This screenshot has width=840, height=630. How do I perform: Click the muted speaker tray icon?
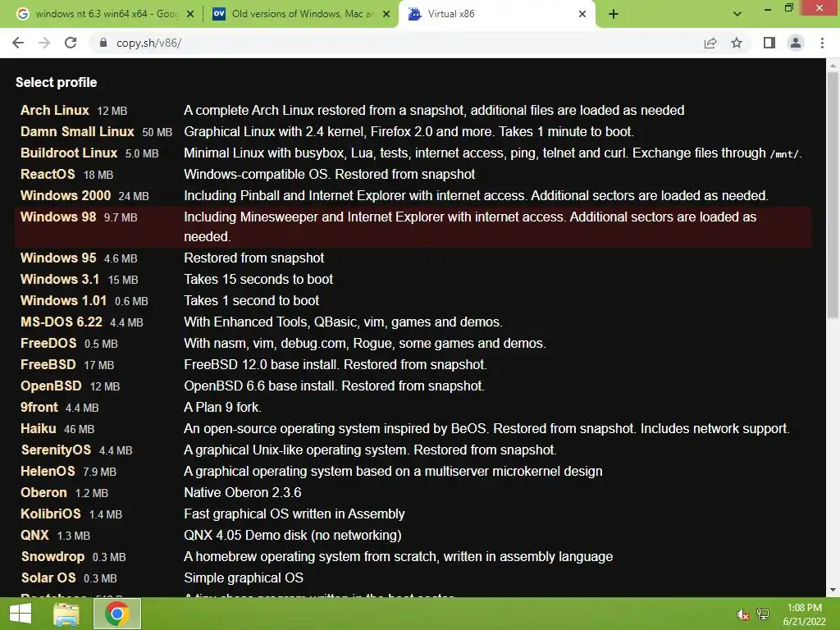click(x=742, y=614)
